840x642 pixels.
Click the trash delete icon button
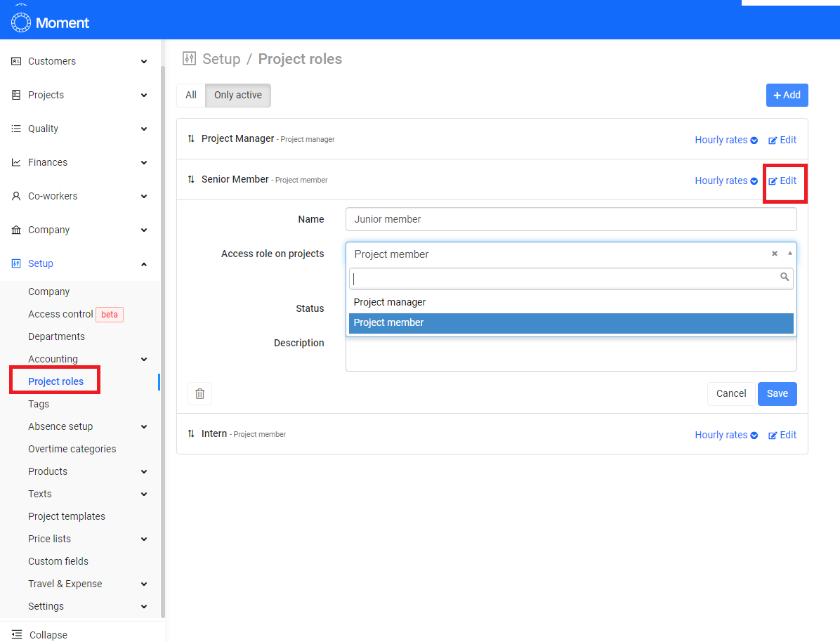click(x=200, y=393)
